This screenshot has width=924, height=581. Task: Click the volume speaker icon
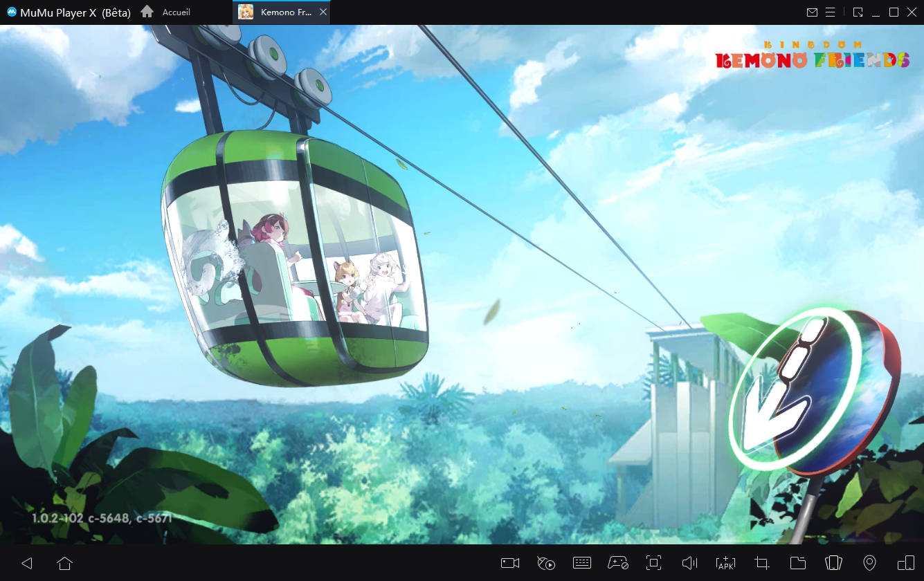[x=689, y=563]
